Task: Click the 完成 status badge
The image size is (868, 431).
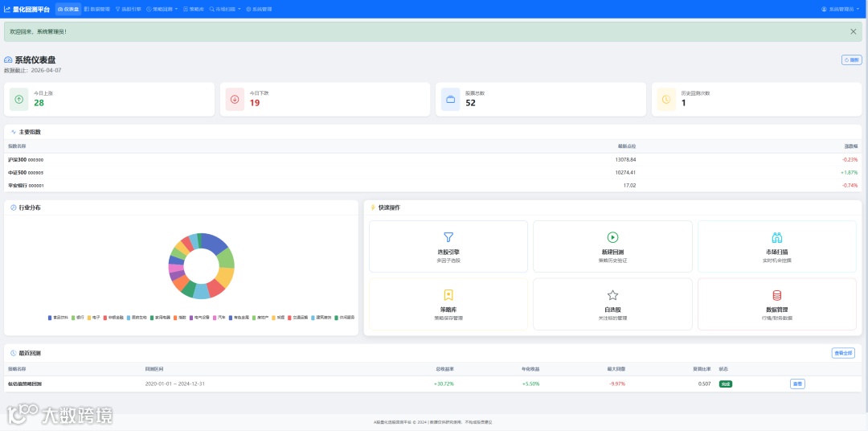Action: [725, 384]
